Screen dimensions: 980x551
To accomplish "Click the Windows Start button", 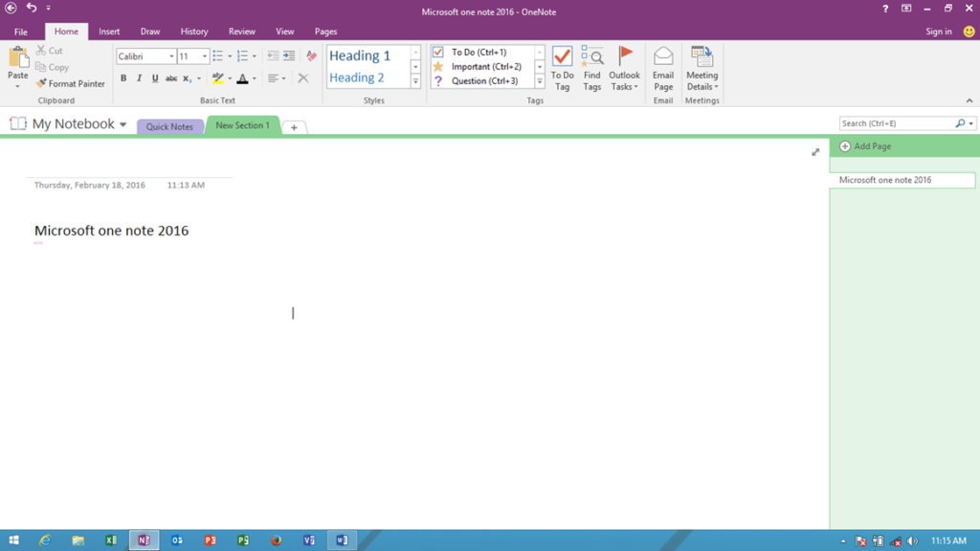I will tap(13, 540).
